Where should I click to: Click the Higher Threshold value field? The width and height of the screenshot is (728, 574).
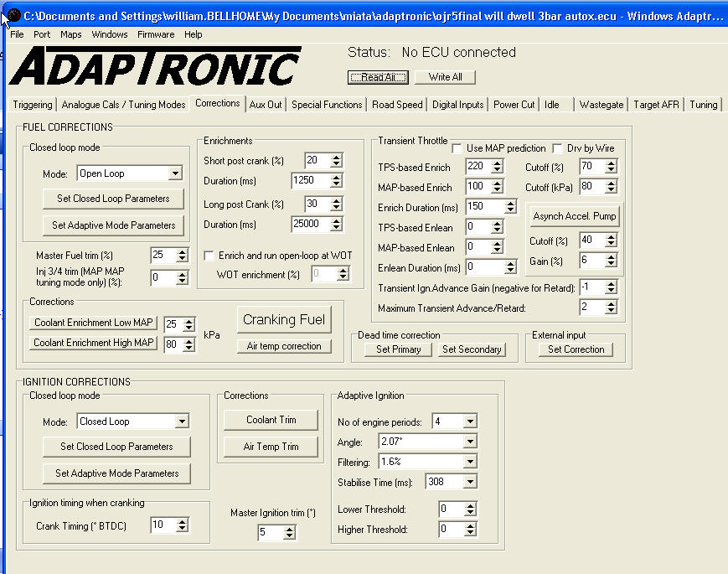click(x=452, y=529)
